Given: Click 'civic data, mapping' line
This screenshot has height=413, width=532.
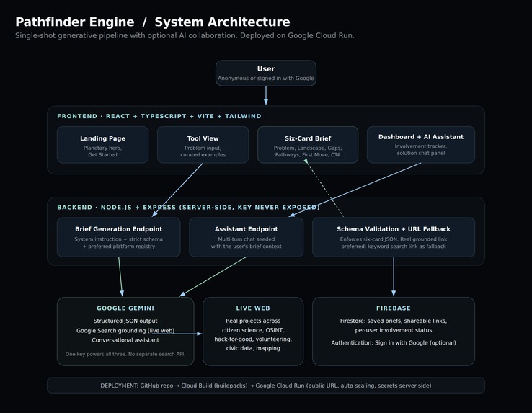Looking at the screenshot, I should coord(253,348).
